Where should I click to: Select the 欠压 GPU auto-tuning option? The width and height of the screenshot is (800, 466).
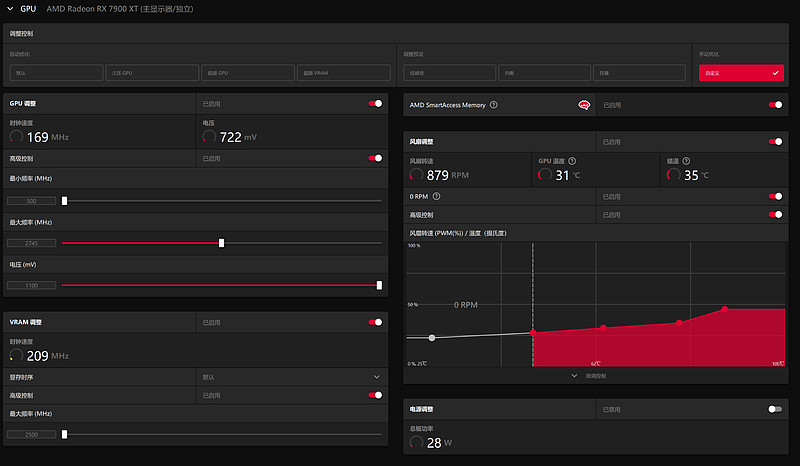click(152, 73)
